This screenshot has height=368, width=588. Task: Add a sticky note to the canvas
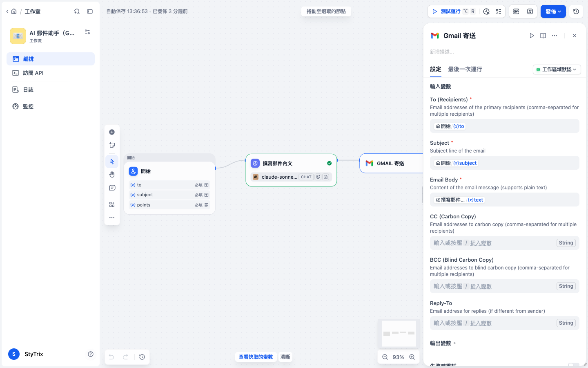tap(112, 145)
